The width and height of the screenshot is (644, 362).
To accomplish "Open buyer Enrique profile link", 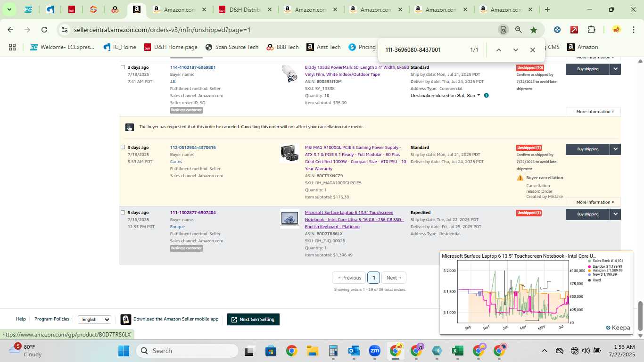I will [177, 227].
